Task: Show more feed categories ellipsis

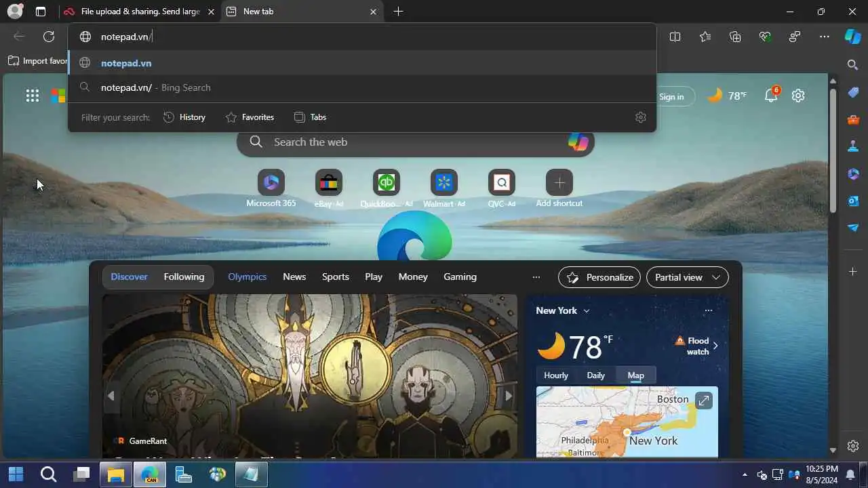Action: (536, 277)
